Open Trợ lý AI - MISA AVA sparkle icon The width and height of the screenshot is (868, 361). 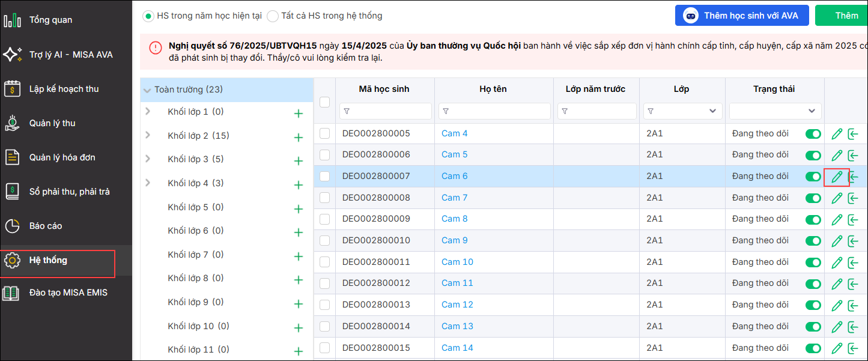12,55
